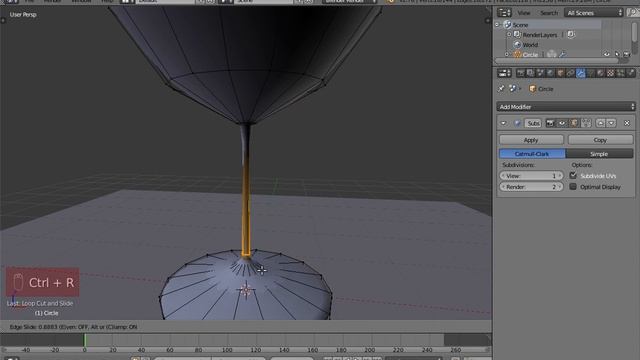Image resolution: width=640 pixels, height=360 pixels.
Task: Remove the Subsurf modifier with X
Action: pos(627,123)
